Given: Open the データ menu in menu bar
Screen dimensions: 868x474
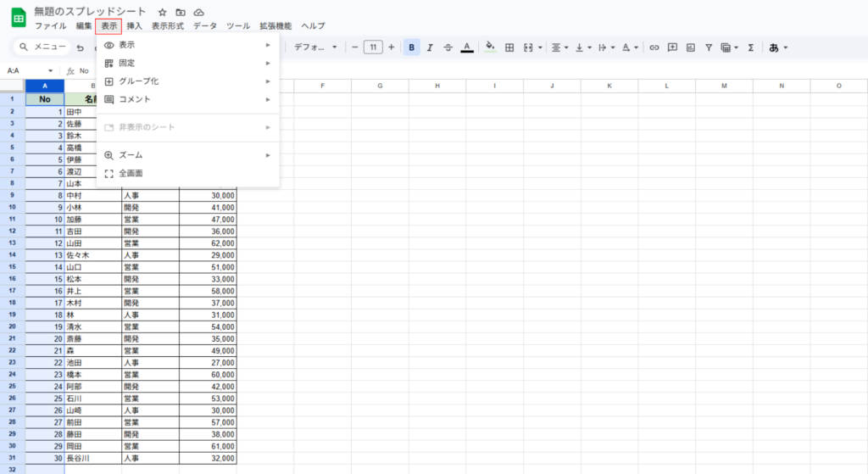Looking at the screenshot, I should click(x=204, y=26).
